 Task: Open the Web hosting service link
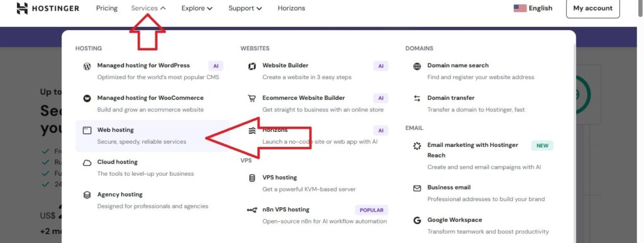pyautogui.click(x=152, y=136)
